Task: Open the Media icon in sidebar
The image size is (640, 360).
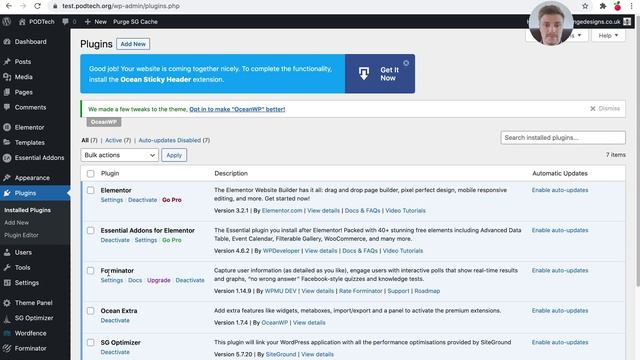Action: [7, 77]
